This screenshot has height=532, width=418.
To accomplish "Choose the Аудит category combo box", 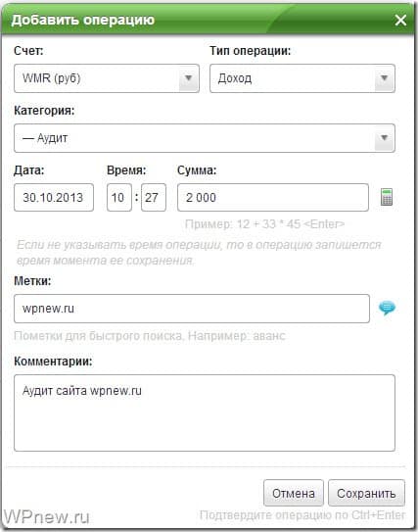I will coord(205,138).
